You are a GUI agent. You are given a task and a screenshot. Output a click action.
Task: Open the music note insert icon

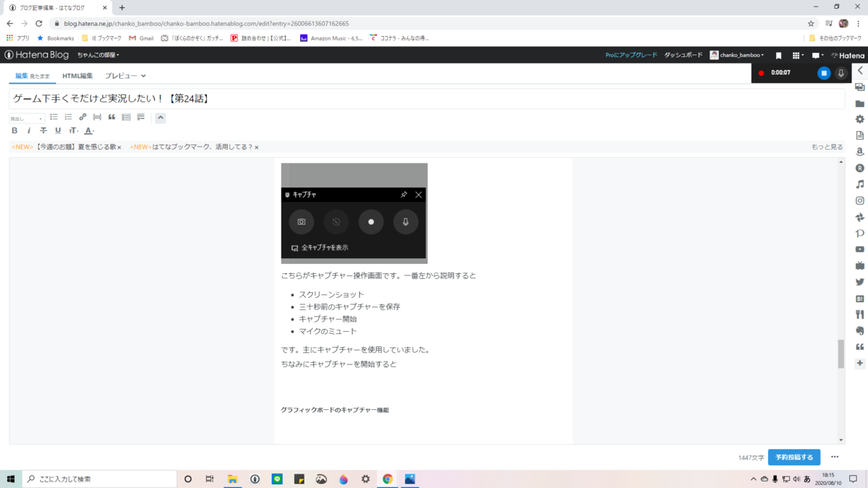(x=860, y=184)
